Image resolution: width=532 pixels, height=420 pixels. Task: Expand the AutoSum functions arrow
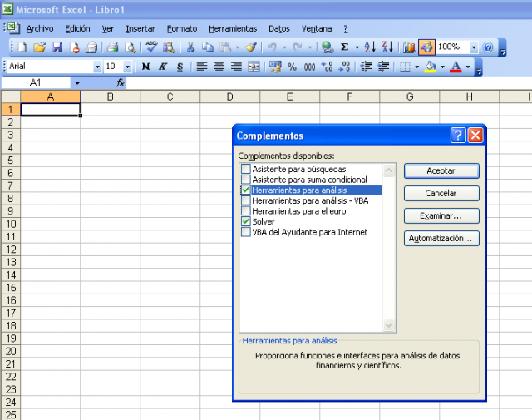click(x=357, y=47)
